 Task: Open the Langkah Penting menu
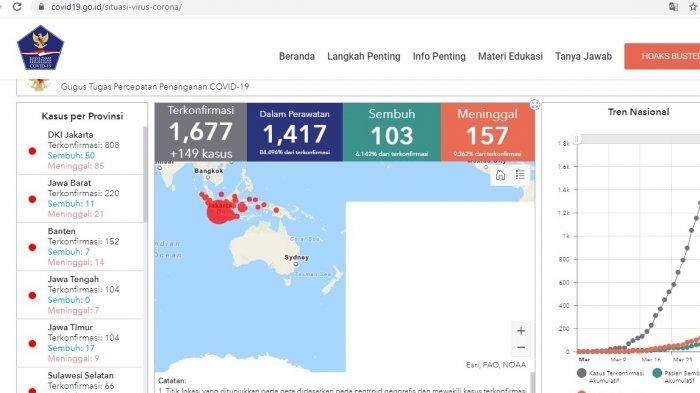click(x=364, y=56)
